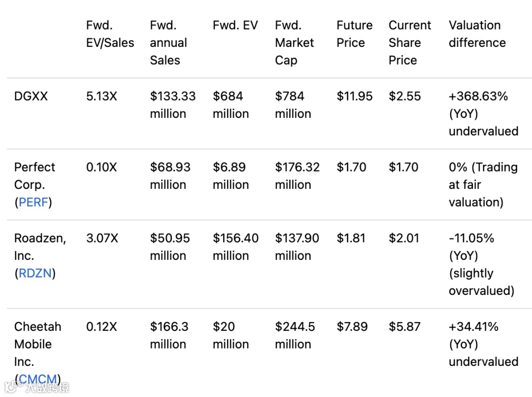Open the RDZN ticker link

(x=35, y=273)
